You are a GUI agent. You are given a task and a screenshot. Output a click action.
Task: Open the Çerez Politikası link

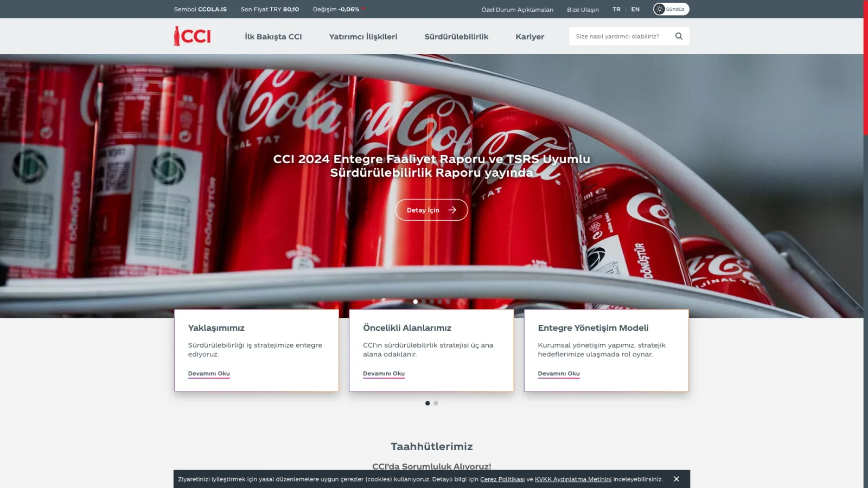click(x=502, y=479)
